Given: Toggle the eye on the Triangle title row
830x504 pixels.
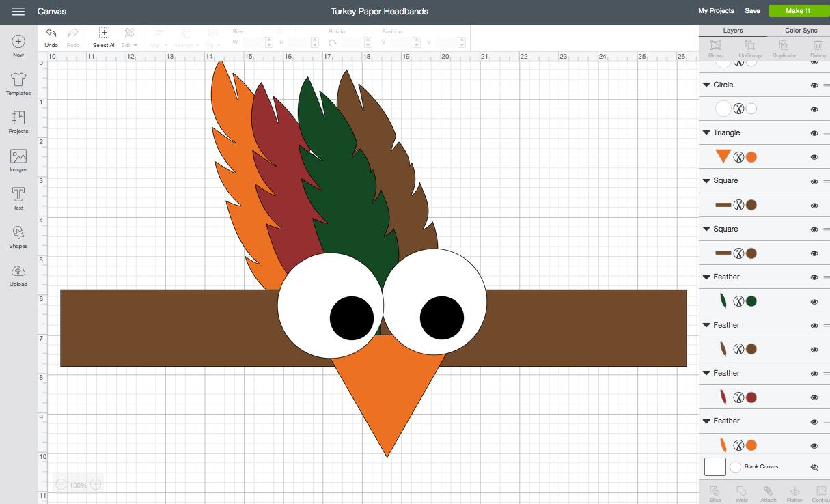Looking at the screenshot, I should coord(814,133).
